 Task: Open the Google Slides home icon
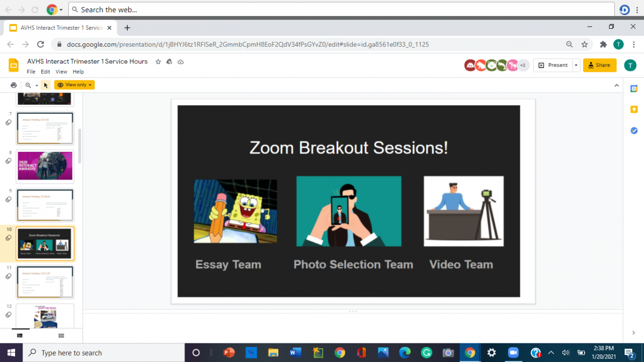[x=14, y=65]
